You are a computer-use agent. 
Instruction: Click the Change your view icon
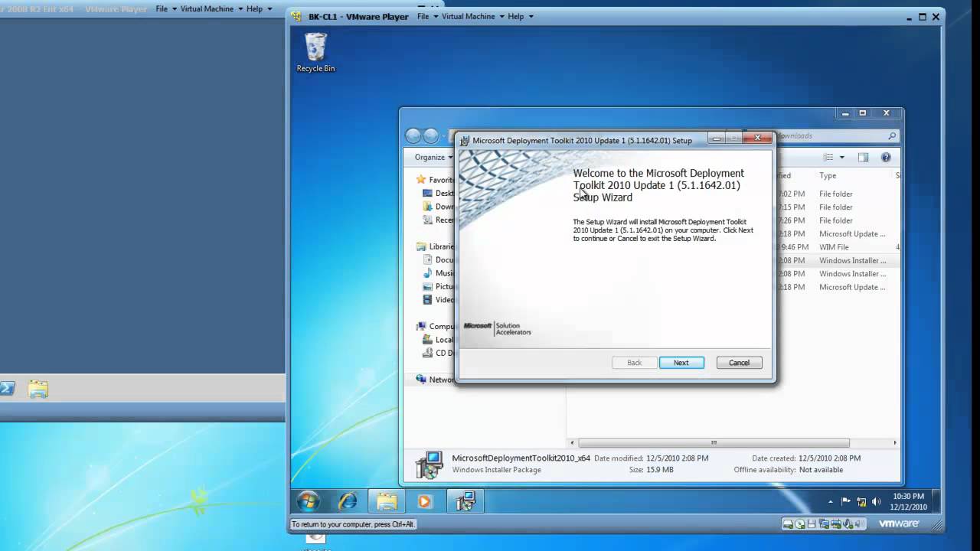tap(828, 157)
